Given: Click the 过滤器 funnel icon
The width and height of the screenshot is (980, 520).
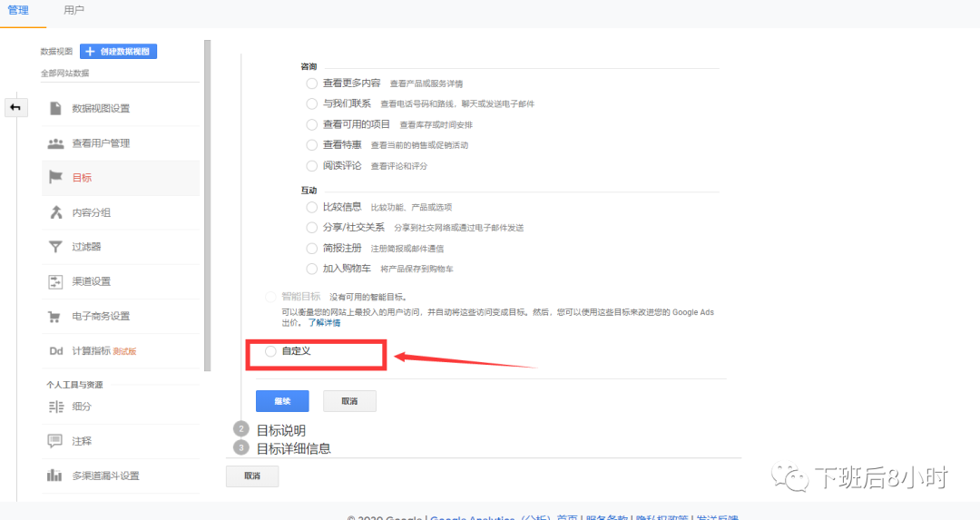Looking at the screenshot, I should click(55, 247).
